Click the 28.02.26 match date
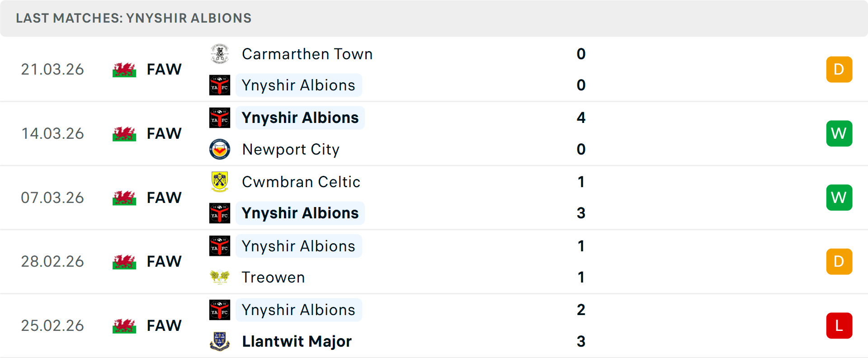The height and width of the screenshot is (358, 868). pos(52,262)
